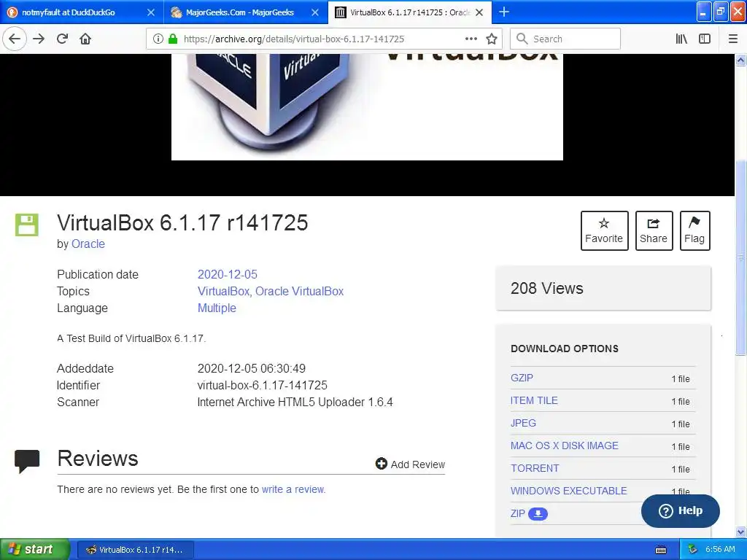The image size is (747, 560).
Task: Reload the archive.org page
Action: tap(63, 39)
